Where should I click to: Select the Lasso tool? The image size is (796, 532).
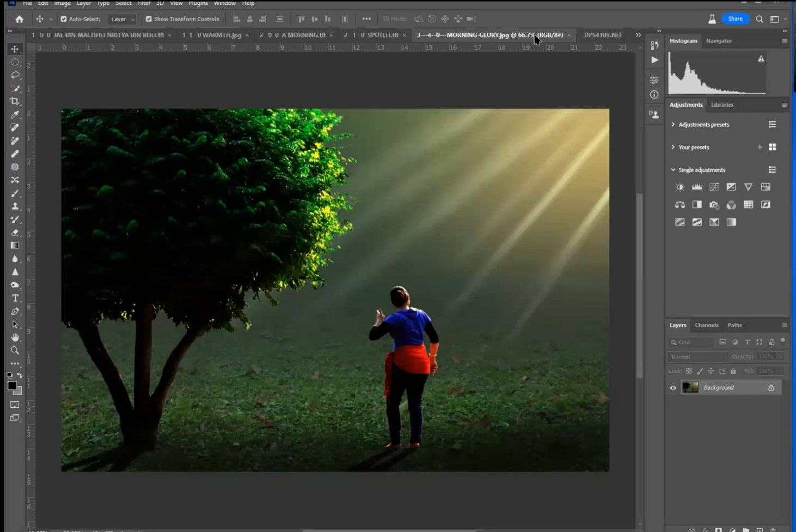[x=15, y=75]
